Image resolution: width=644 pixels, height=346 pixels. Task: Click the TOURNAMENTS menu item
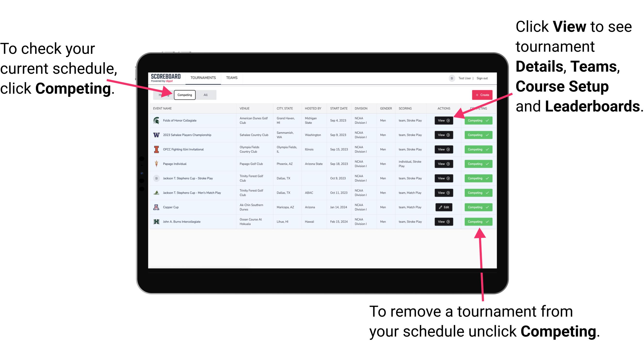[202, 77]
